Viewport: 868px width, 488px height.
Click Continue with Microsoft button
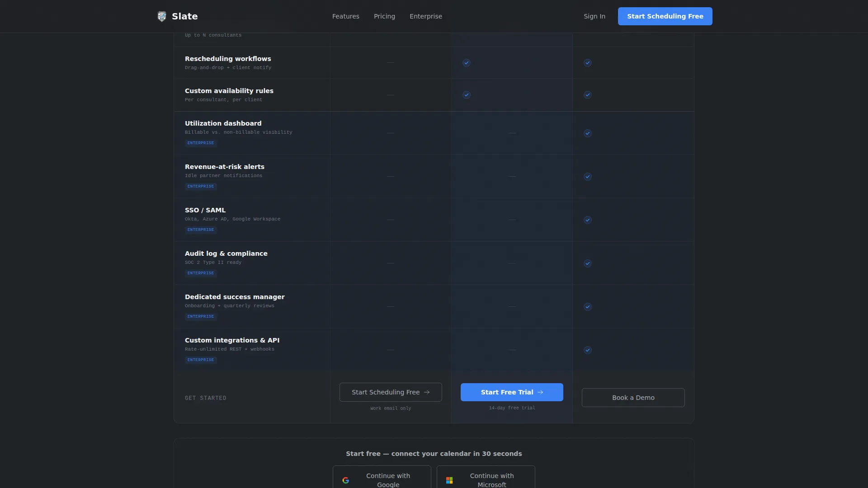486,477
